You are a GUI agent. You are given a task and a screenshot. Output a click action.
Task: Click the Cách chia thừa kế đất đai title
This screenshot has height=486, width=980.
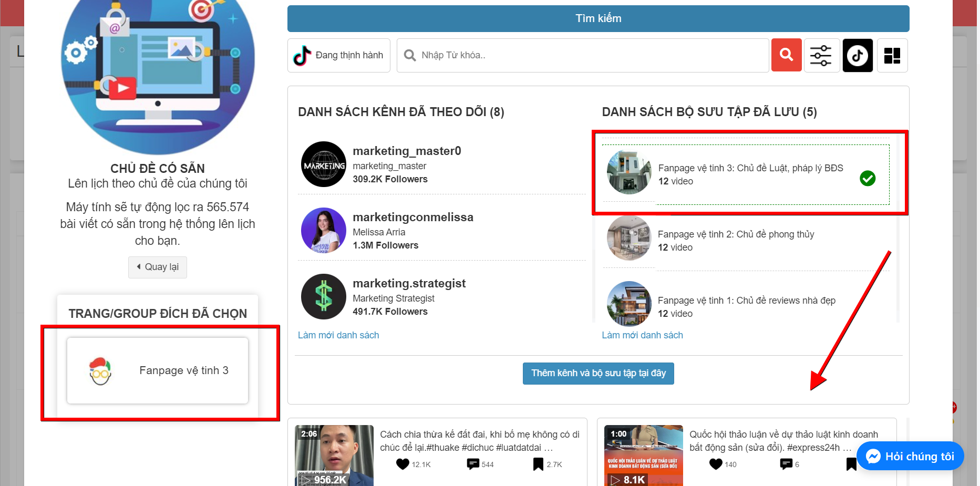click(x=480, y=441)
